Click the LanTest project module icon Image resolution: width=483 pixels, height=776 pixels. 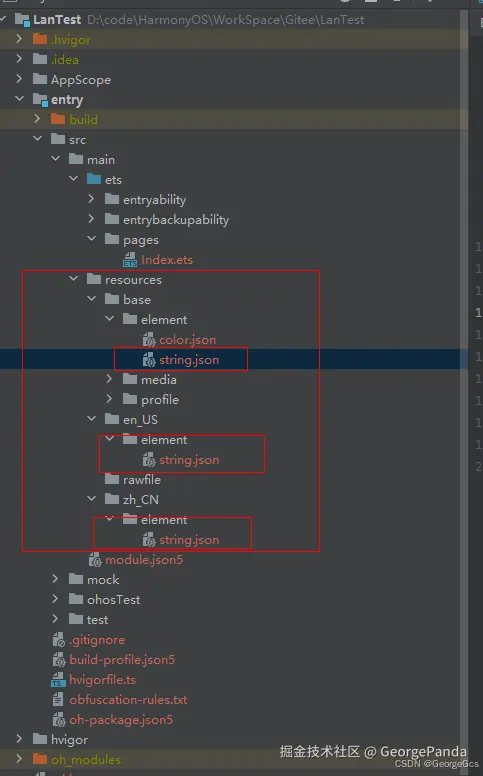pos(22,20)
